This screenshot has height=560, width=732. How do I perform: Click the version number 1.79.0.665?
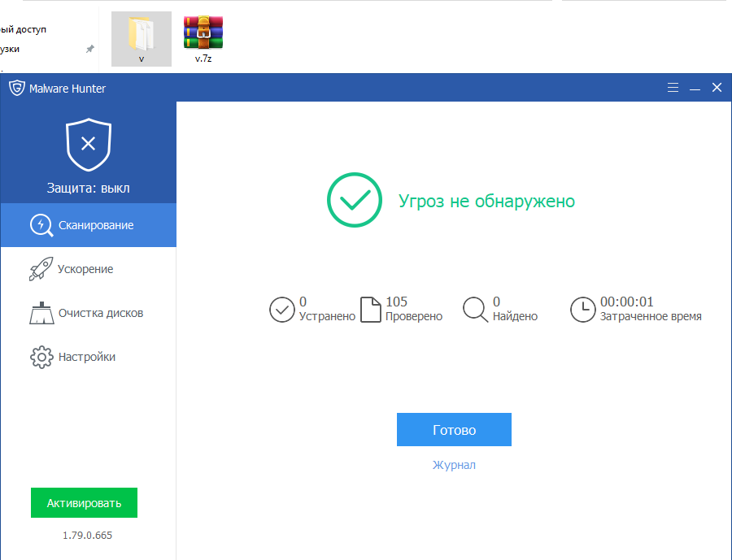pos(87,536)
